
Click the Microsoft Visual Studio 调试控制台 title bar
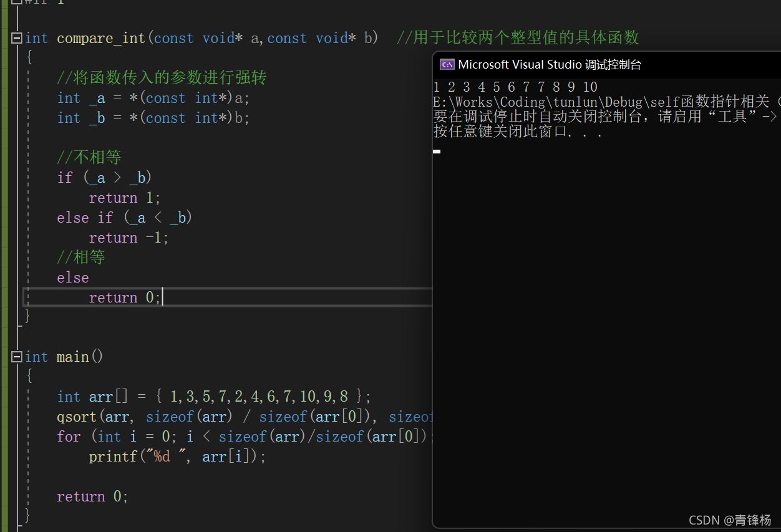point(606,64)
